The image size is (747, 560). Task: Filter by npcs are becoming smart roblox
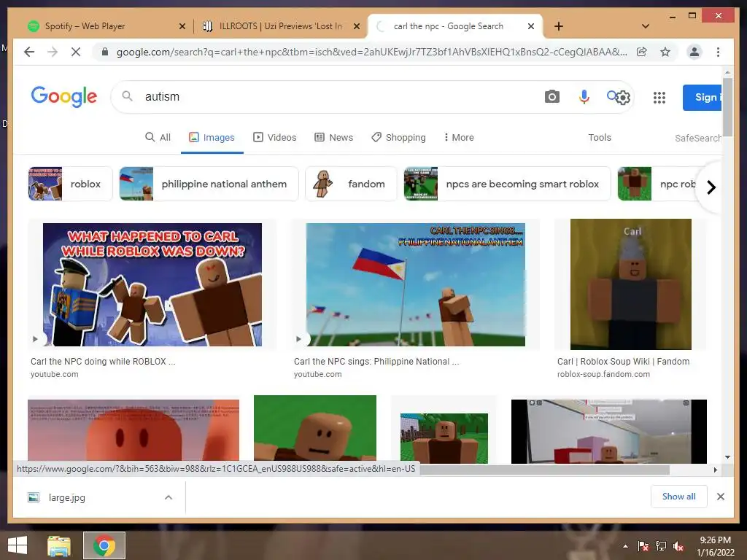[507, 184]
